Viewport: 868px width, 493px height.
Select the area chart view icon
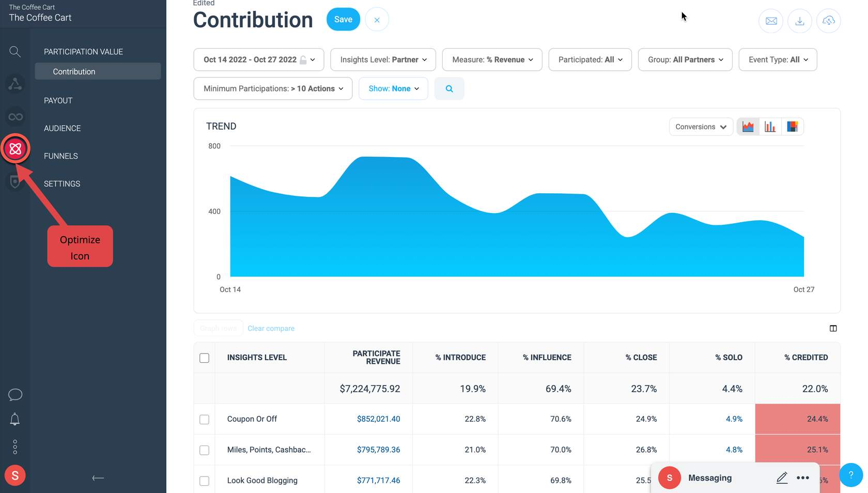click(x=748, y=127)
